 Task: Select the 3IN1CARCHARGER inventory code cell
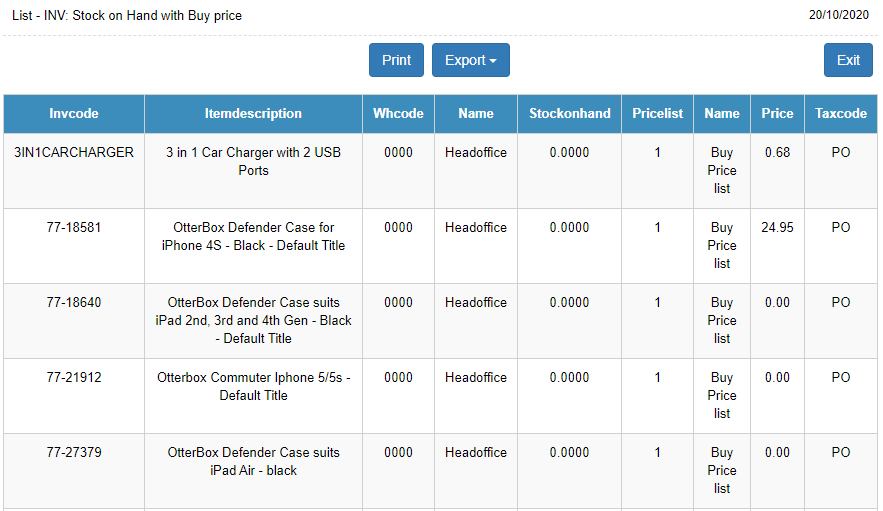(x=74, y=153)
